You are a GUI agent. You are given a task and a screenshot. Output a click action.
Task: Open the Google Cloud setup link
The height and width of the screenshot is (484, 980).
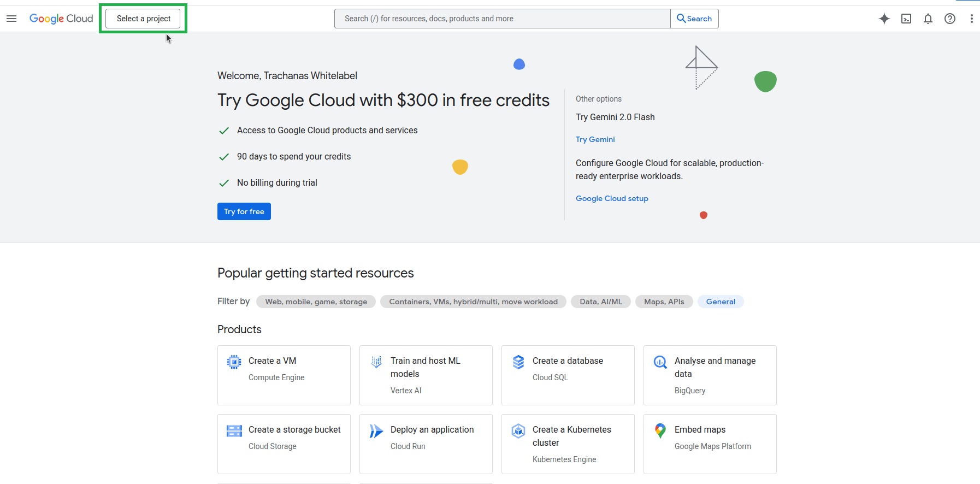(611, 198)
